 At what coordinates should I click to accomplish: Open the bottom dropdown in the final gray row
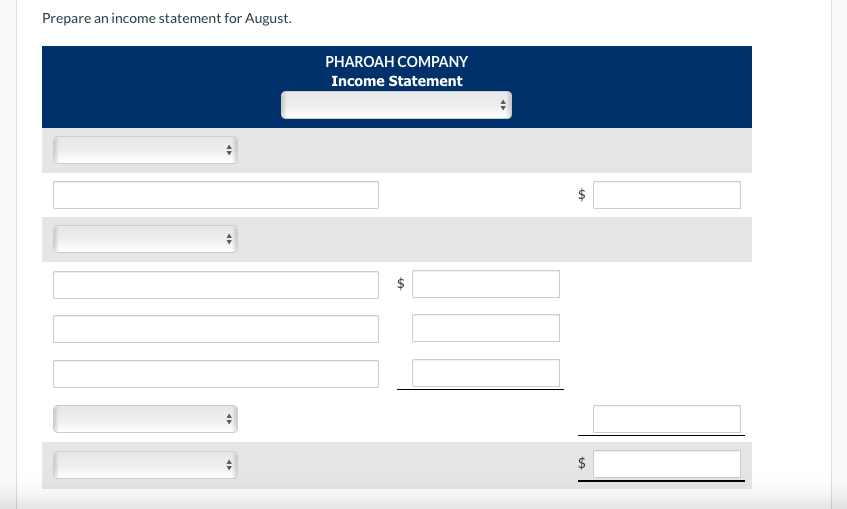[x=145, y=465]
